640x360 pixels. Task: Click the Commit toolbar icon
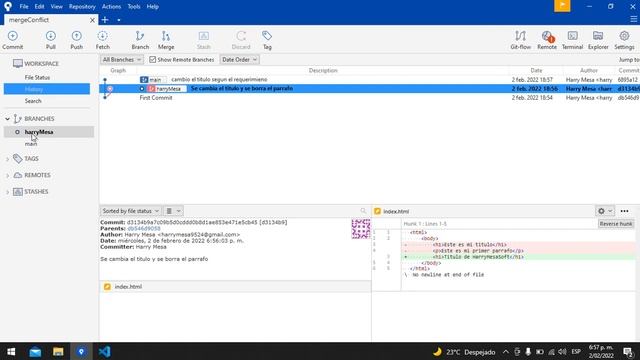pyautogui.click(x=13, y=40)
